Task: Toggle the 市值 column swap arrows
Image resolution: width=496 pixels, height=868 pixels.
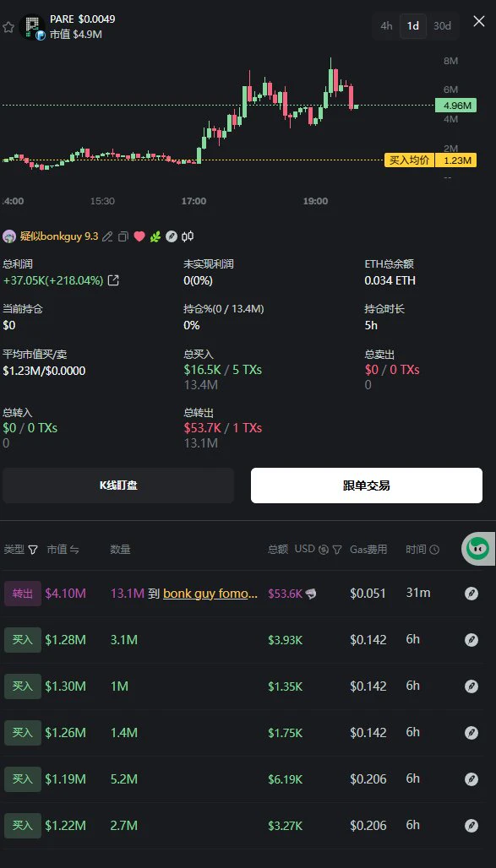Action: (x=74, y=550)
